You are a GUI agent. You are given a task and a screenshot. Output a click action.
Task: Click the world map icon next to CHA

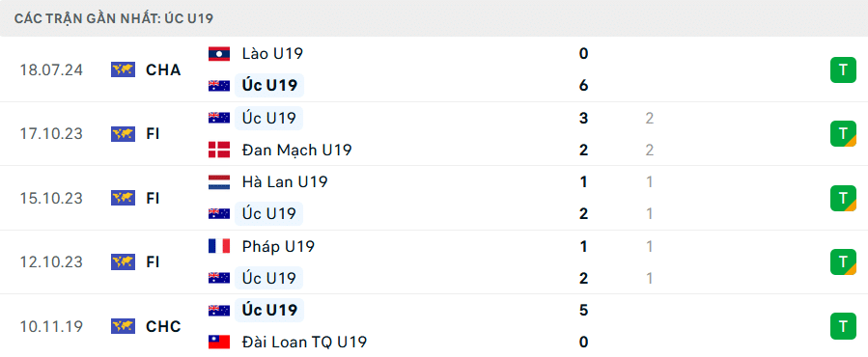pos(123,69)
